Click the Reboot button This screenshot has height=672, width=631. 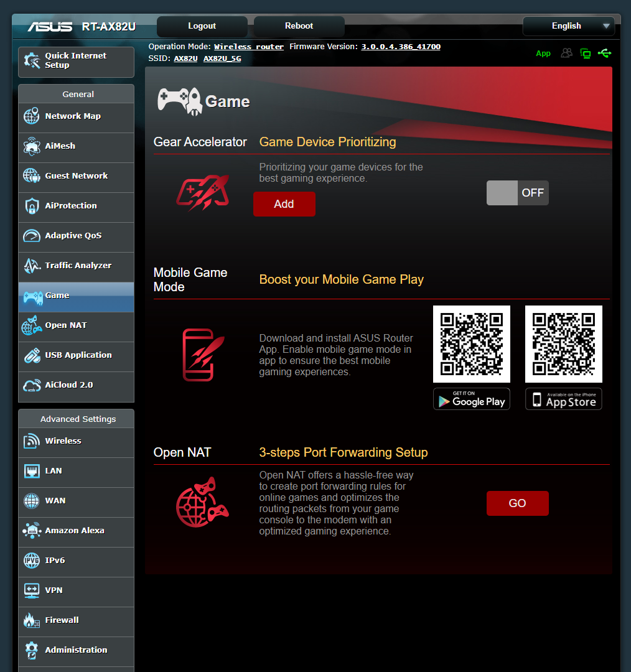click(299, 26)
